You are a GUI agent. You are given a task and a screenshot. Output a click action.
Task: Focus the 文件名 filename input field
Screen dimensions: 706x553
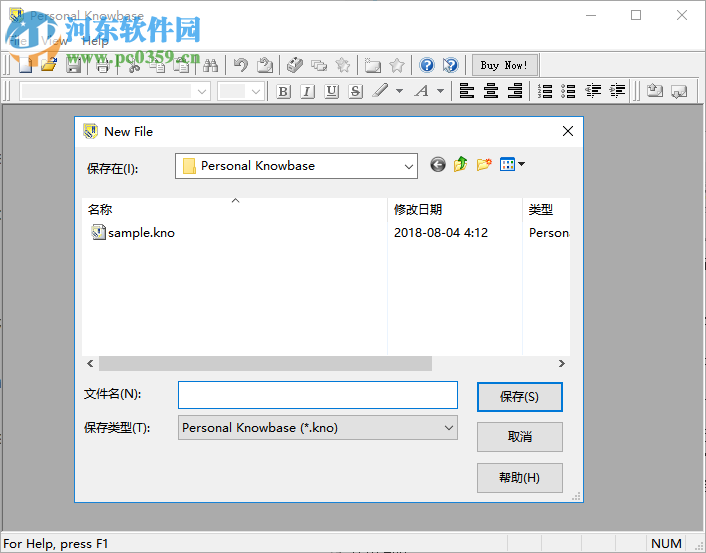[318, 395]
